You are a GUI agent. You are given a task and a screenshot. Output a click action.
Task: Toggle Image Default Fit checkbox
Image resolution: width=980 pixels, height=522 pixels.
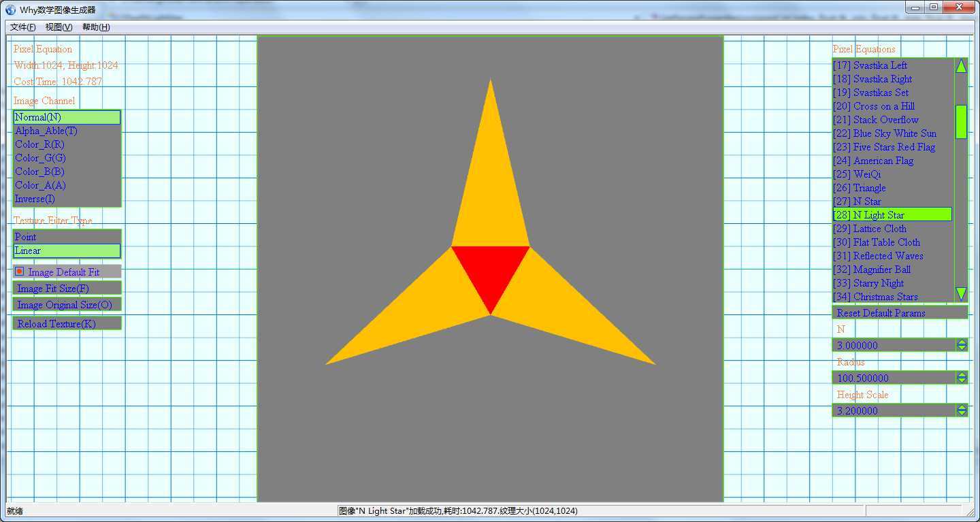coord(20,272)
